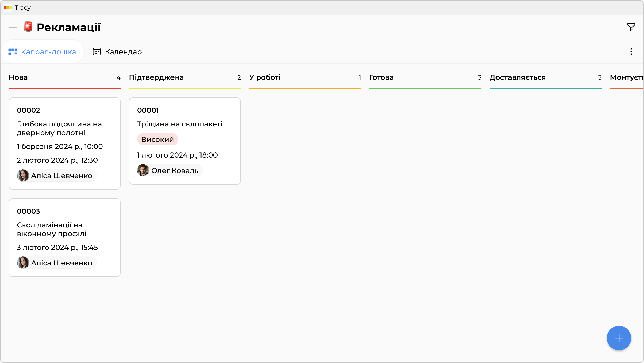Click the Tracy app logo icon
This screenshot has width=644, height=363.
8,8
